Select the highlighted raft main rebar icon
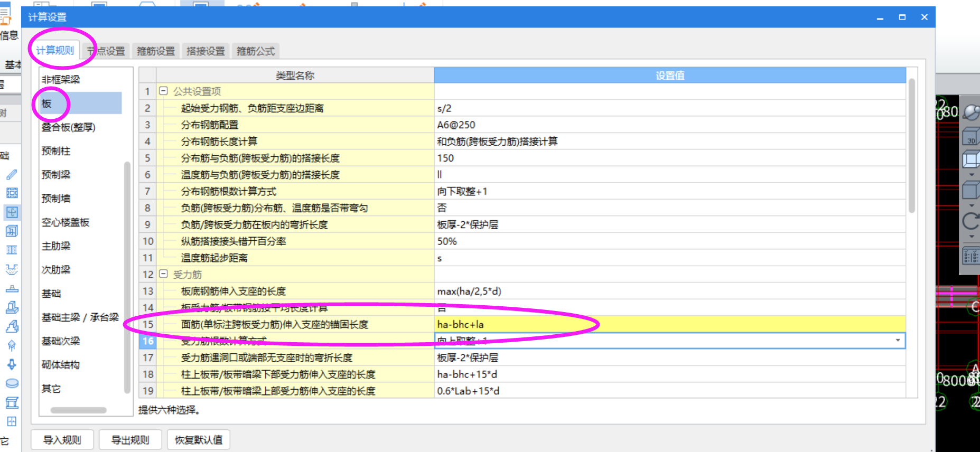Screen dimensions: 980x452 tap(12, 212)
